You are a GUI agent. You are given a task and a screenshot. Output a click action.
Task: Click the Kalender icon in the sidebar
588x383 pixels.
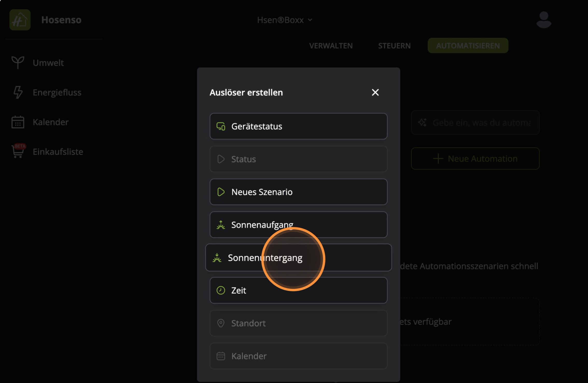pyautogui.click(x=18, y=122)
